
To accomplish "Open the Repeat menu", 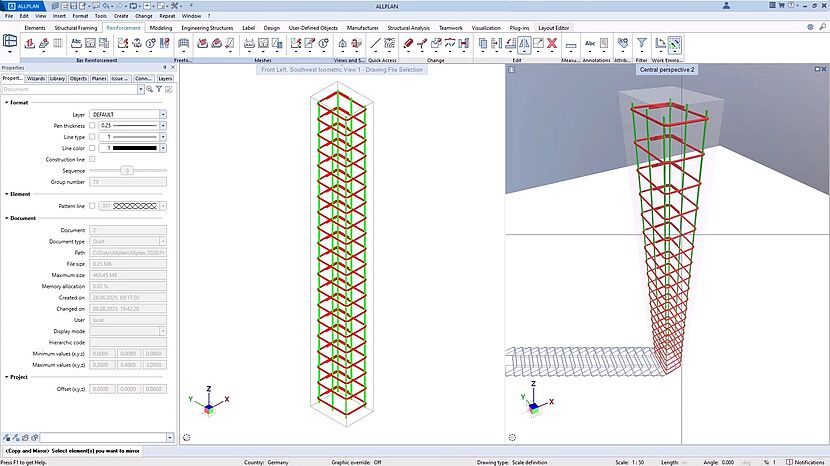I will [x=167, y=17].
